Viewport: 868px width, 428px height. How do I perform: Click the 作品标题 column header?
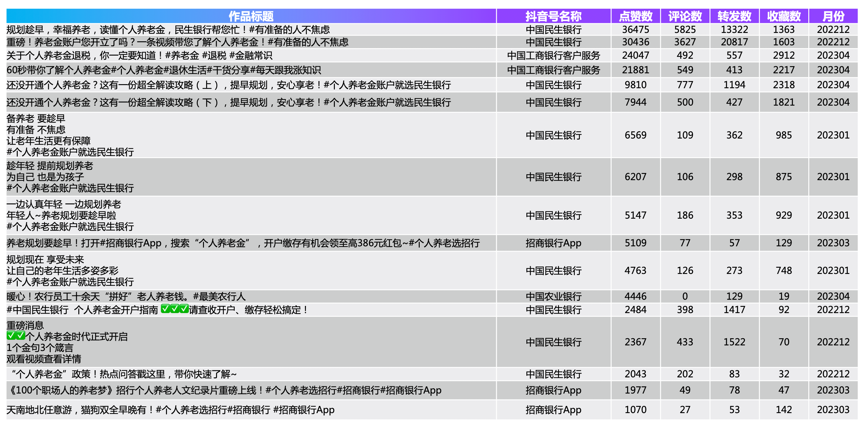pyautogui.click(x=251, y=16)
